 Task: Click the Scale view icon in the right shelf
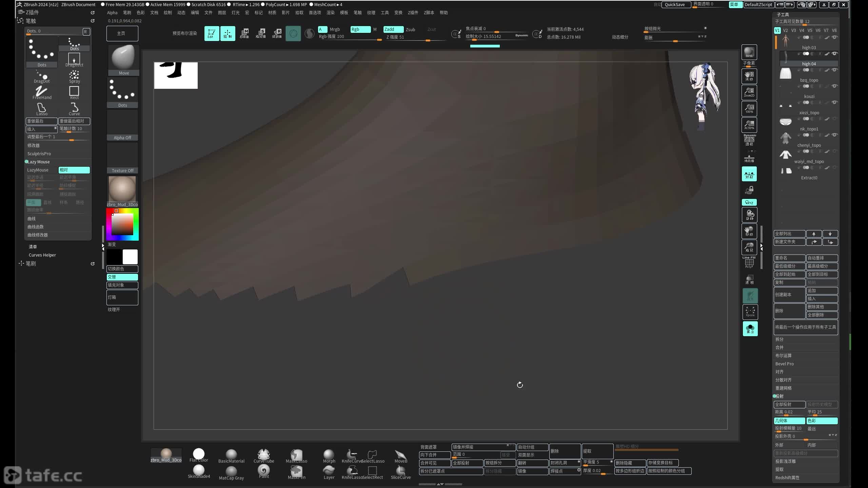(x=749, y=247)
